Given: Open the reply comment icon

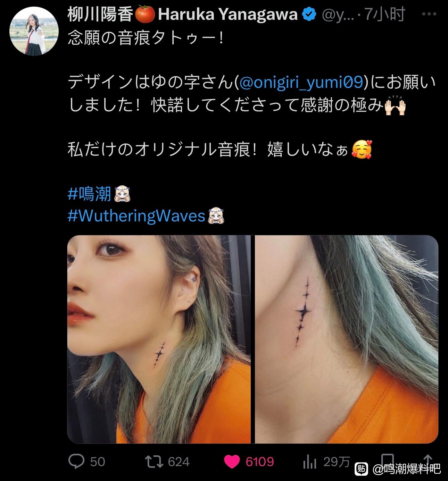Looking at the screenshot, I should (76, 462).
